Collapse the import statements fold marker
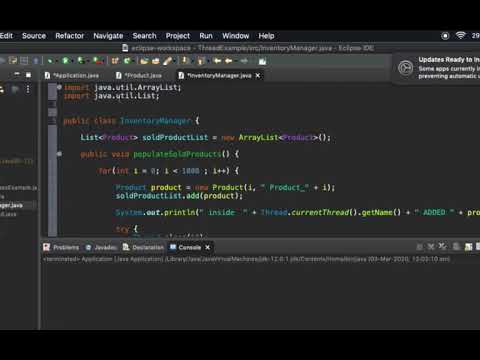480x360 pixels. [x=59, y=87]
